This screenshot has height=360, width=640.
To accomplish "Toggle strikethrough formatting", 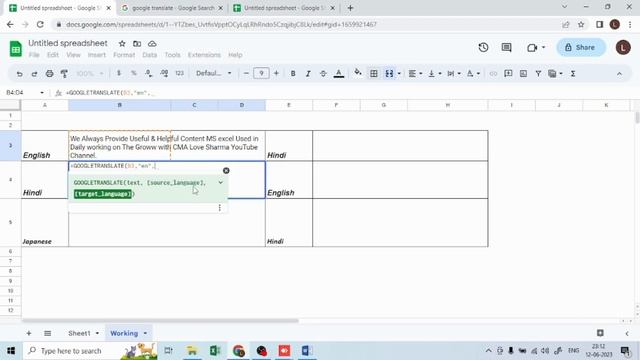I will (323, 73).
